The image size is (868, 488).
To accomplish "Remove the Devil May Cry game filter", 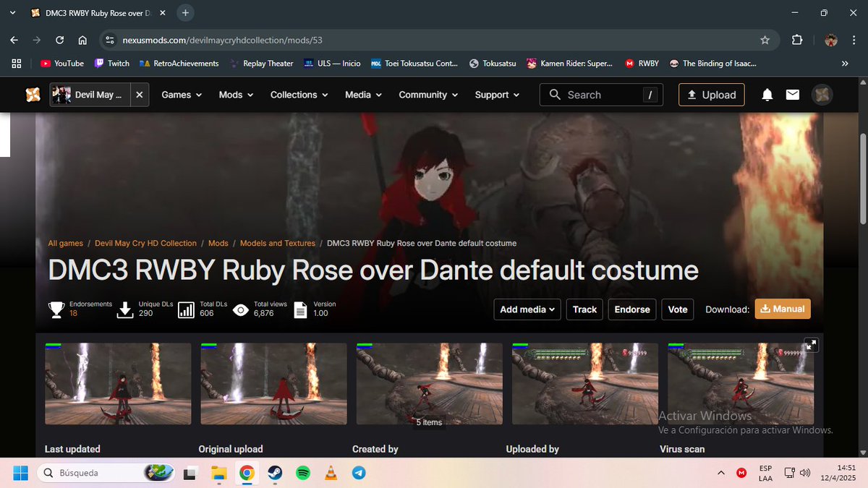I will pos(140,95).
